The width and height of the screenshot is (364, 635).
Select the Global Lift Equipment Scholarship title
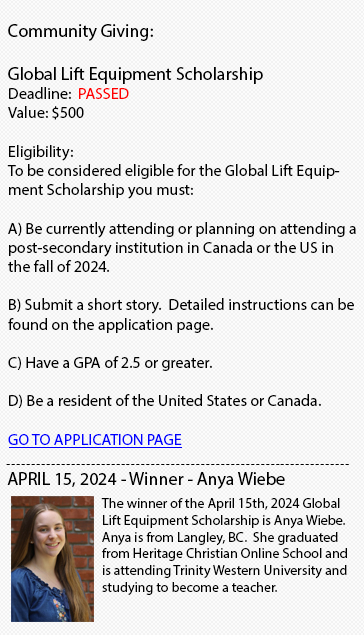tap(135, 74)
